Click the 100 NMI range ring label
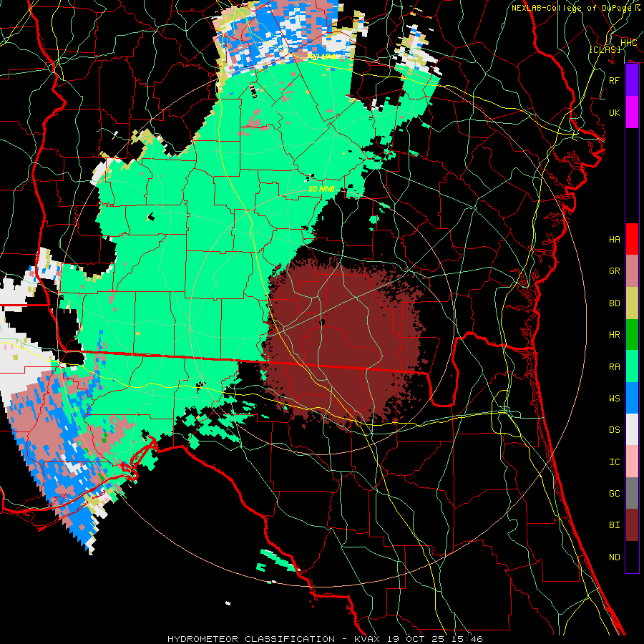The height and width of the screenshot is (644, 644). point(323,57)
